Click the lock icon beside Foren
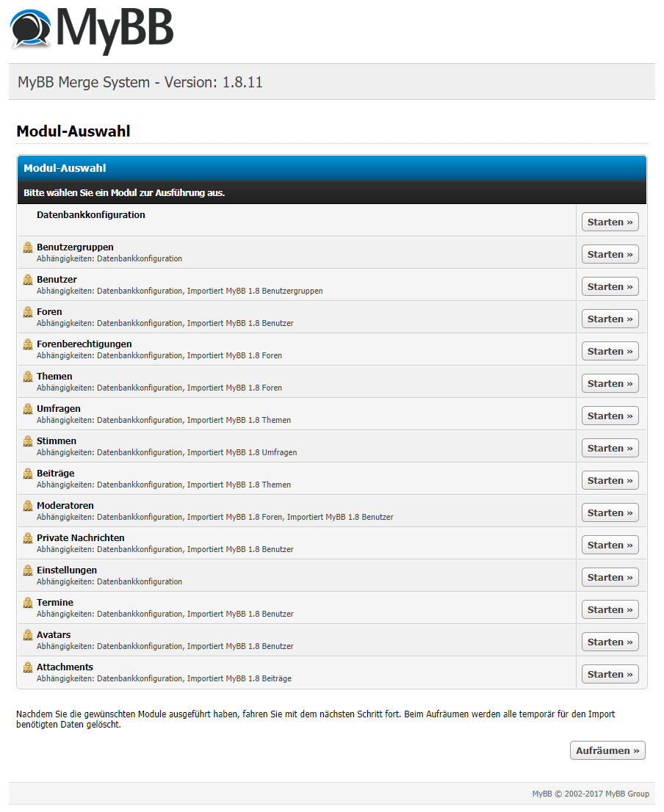664x812 pixels. 28,312
